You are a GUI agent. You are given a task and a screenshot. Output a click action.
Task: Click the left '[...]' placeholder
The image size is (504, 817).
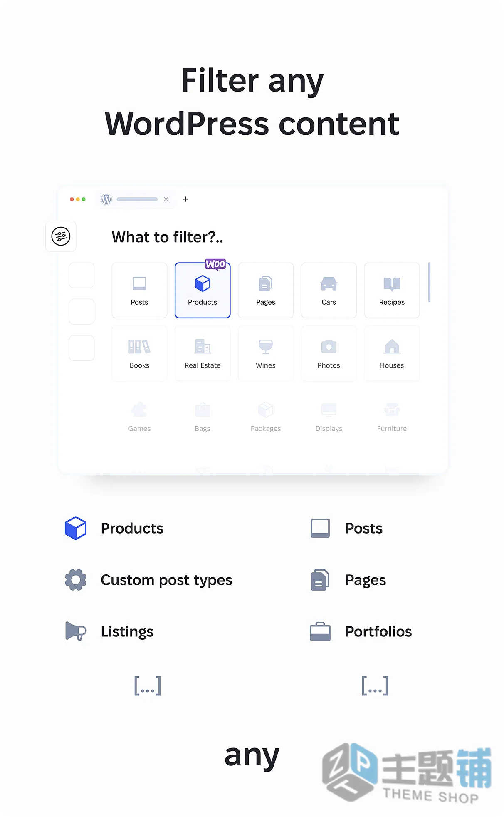[x=148, y=685]
